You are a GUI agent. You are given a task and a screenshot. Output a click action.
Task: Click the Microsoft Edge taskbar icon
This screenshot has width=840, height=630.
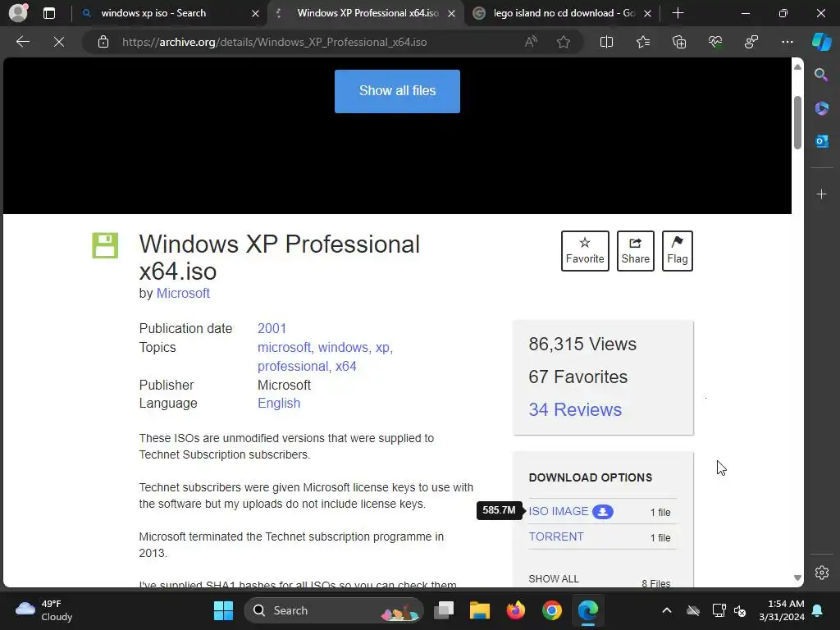(x=587, y=610)
